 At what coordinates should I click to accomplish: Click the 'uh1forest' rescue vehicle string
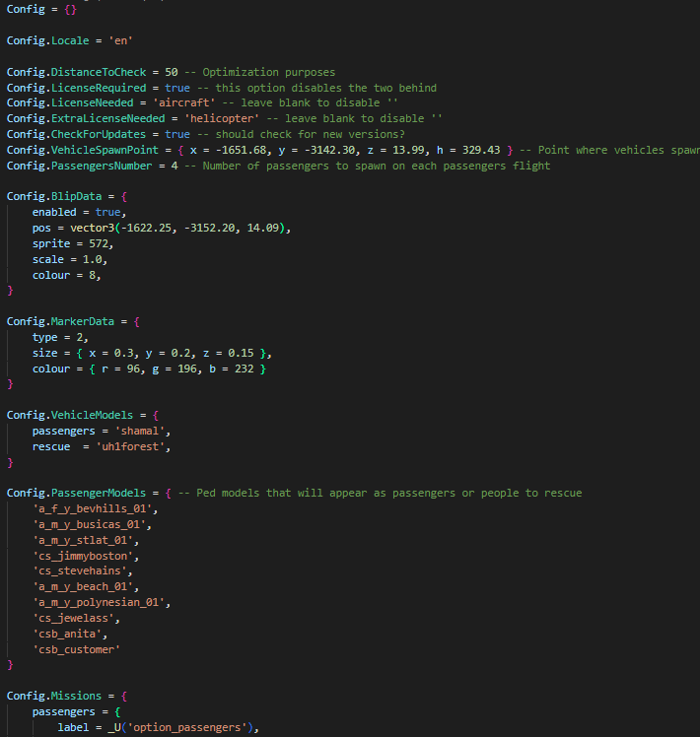coord(130,447)
